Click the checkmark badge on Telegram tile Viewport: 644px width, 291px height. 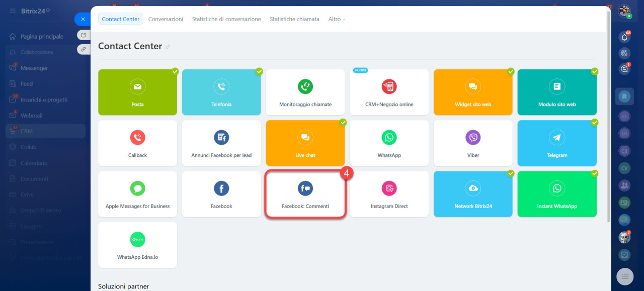(x=595, y=122)
